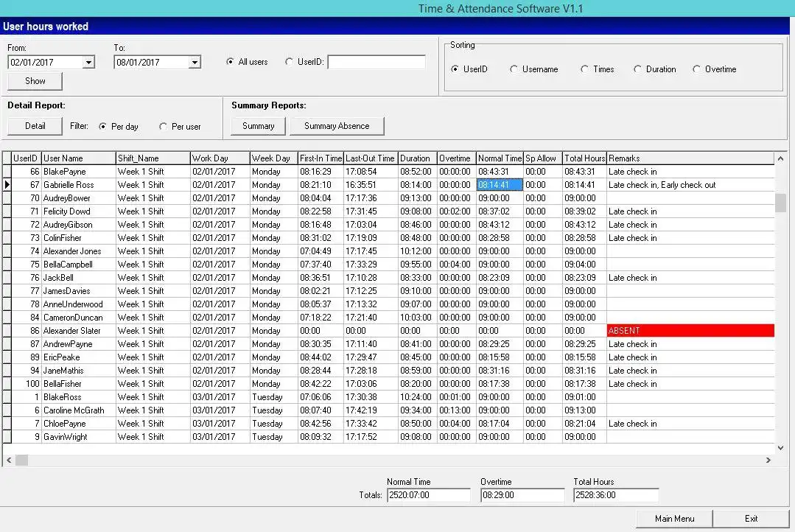Click the Work Day column header
795x532 pixels.
[x=220, y=158]
